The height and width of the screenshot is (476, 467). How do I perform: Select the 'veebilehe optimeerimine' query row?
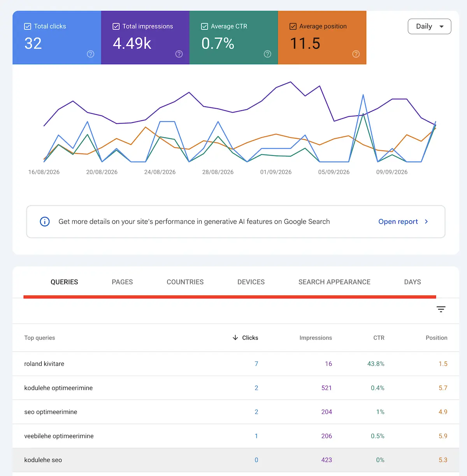pyautogui.click(x=236, y=436)
